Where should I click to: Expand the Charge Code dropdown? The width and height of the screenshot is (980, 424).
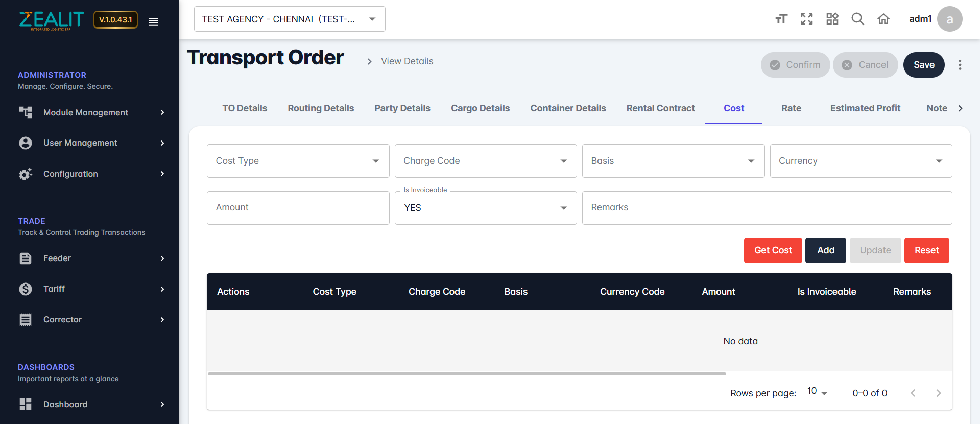pyautogui.click(x=485, y=161)
